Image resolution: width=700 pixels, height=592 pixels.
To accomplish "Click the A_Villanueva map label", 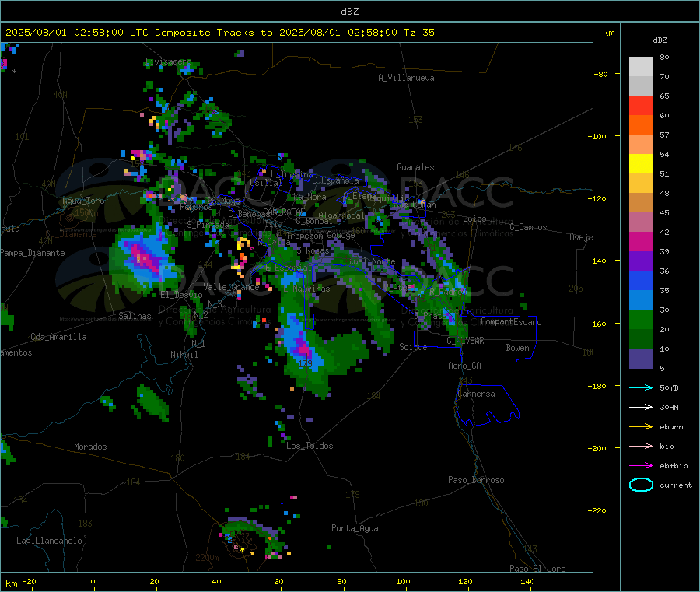I will click(406, 78).
